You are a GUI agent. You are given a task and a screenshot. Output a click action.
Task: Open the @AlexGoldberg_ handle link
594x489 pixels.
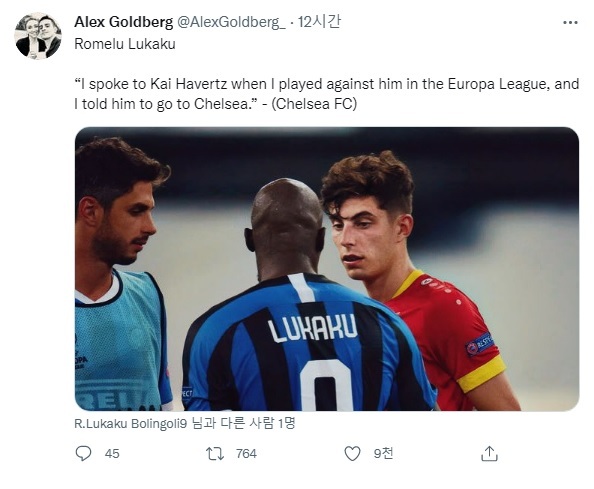tap(231, 22)
